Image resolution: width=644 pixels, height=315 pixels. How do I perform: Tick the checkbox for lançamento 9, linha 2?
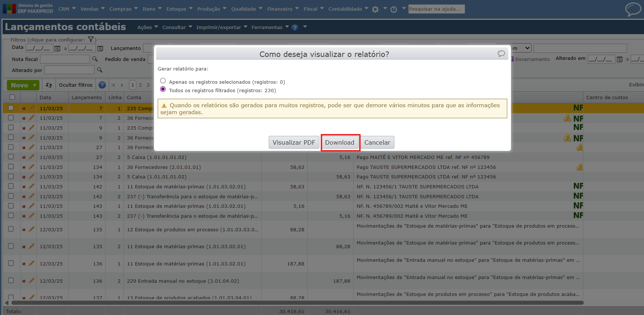[x=11, y=137]
